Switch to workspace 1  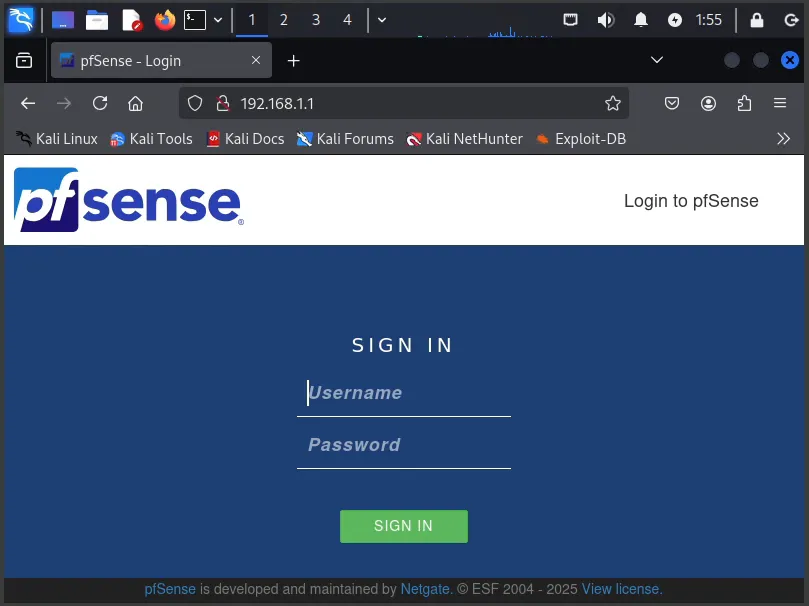point(252,20)
